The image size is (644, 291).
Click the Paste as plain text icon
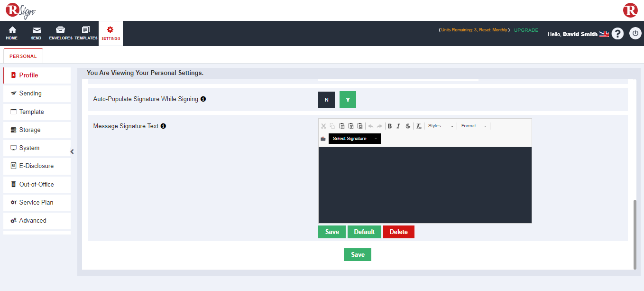(351, 126)
